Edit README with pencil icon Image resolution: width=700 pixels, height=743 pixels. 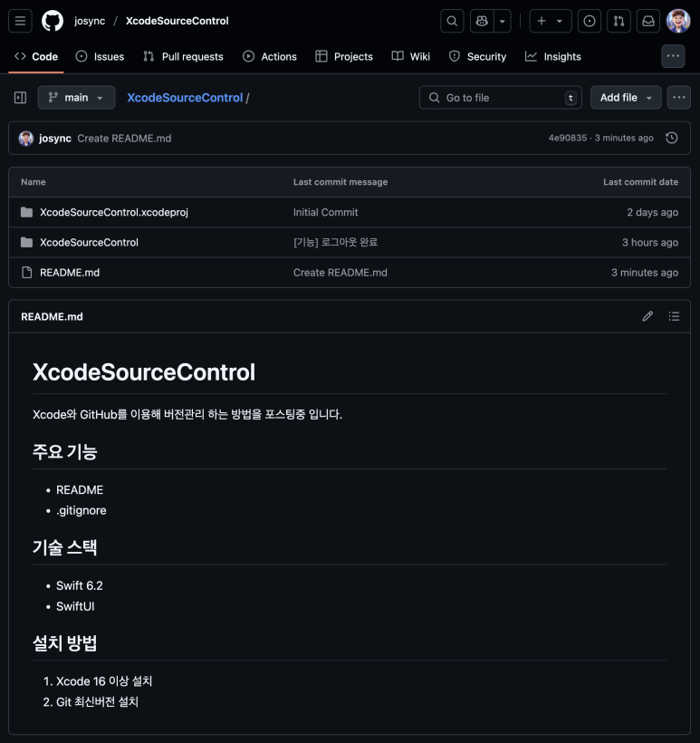pyautogui.click(x=647, y=316)
